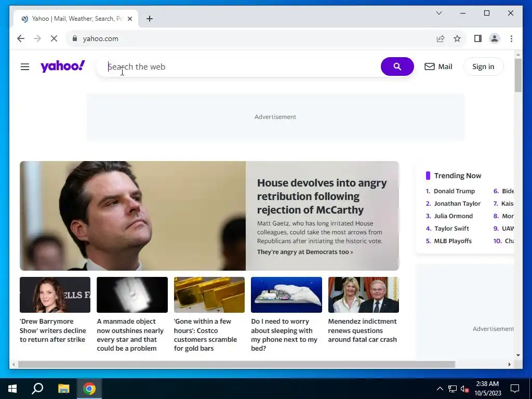Click scroll right arrow on horizontal scrollbar
532x399 pixels.
[509, 364]
